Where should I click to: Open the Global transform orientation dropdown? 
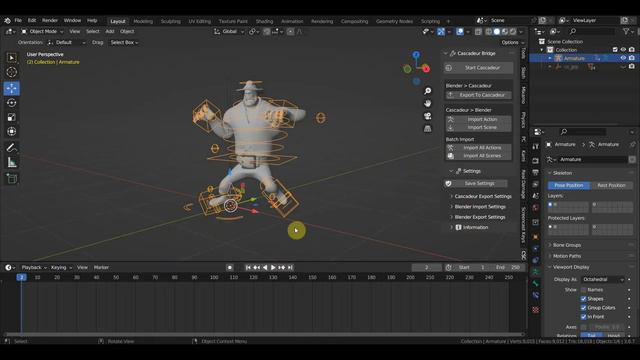coord(229,31)
